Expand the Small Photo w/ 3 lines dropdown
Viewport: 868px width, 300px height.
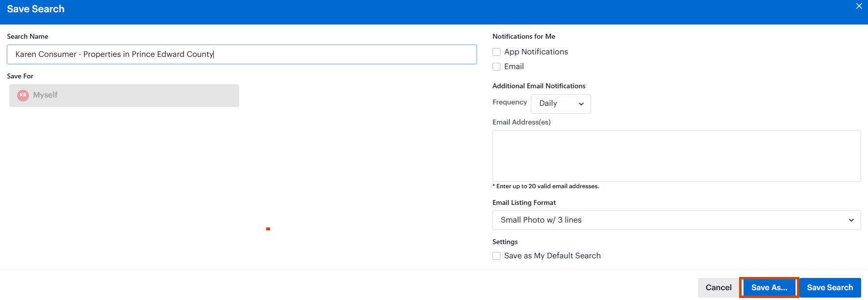coord(676,220)
